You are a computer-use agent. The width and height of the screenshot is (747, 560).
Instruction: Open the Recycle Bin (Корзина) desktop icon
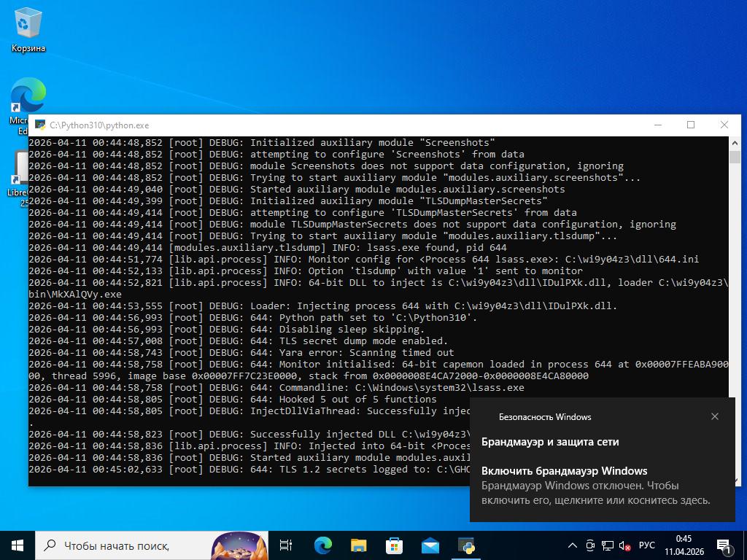28,29
